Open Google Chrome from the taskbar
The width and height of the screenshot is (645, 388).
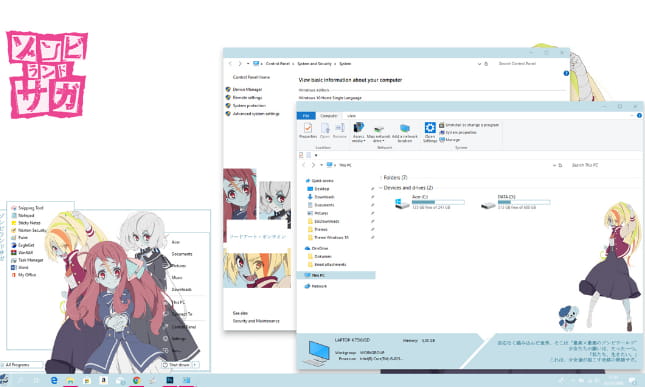click(137, 381)
